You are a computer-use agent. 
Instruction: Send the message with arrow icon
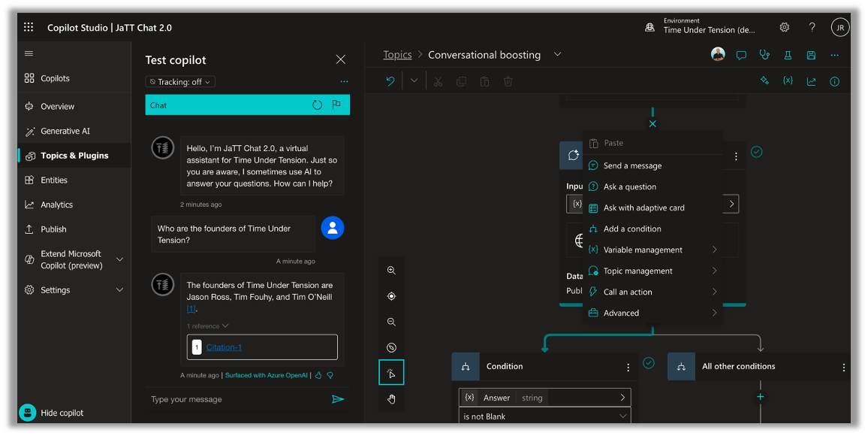pyautogui.click(x=338, y=399)
